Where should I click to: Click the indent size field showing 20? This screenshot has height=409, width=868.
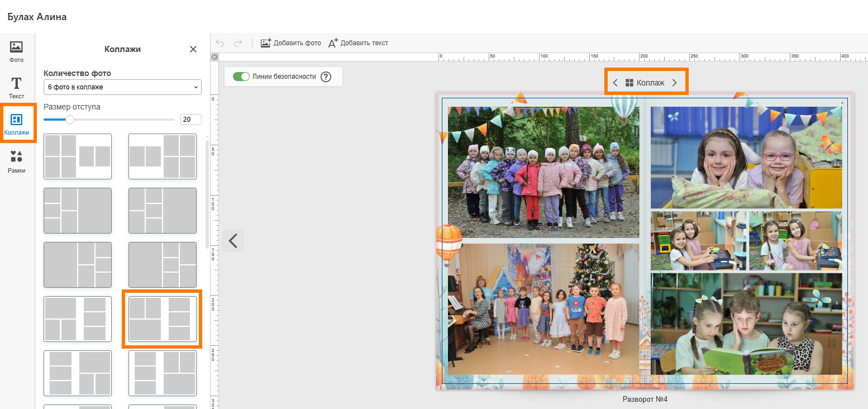point(190,120)
